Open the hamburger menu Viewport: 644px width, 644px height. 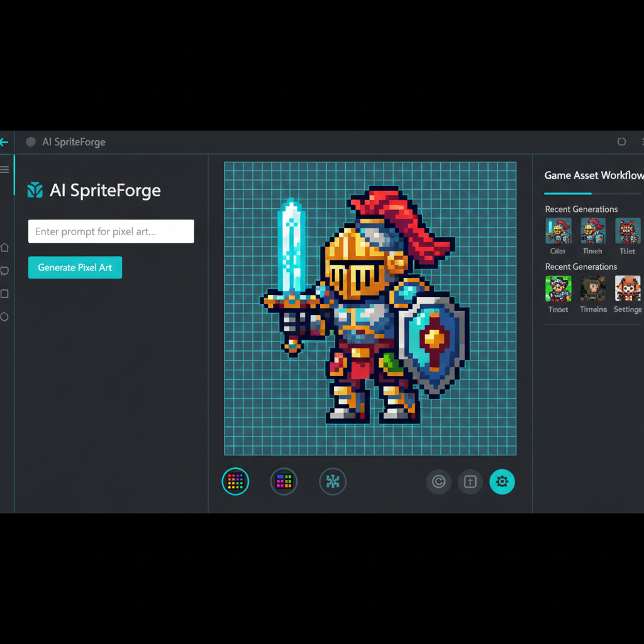[5, 169]
